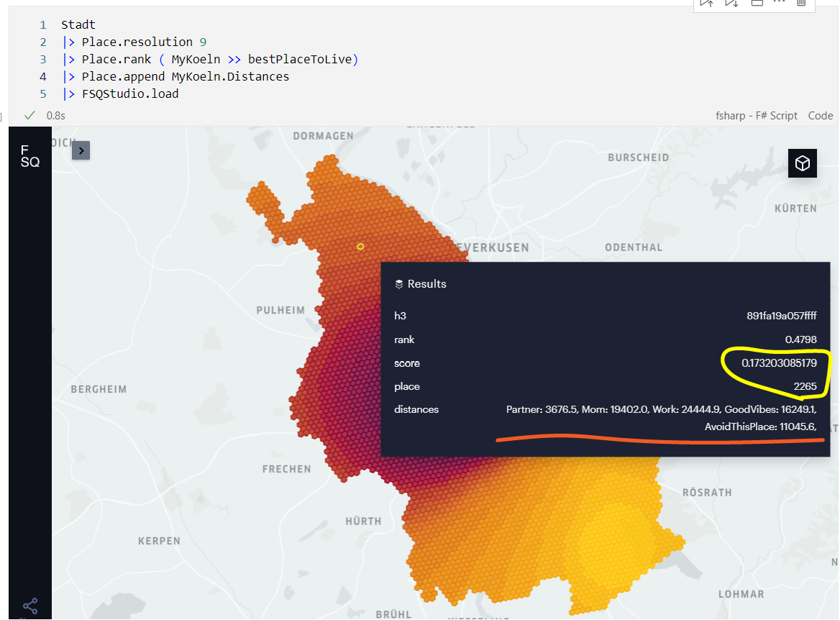Click the 'FRECHEN' map label
The height and width of the screenshot is (620, 840).
[286, 470]
